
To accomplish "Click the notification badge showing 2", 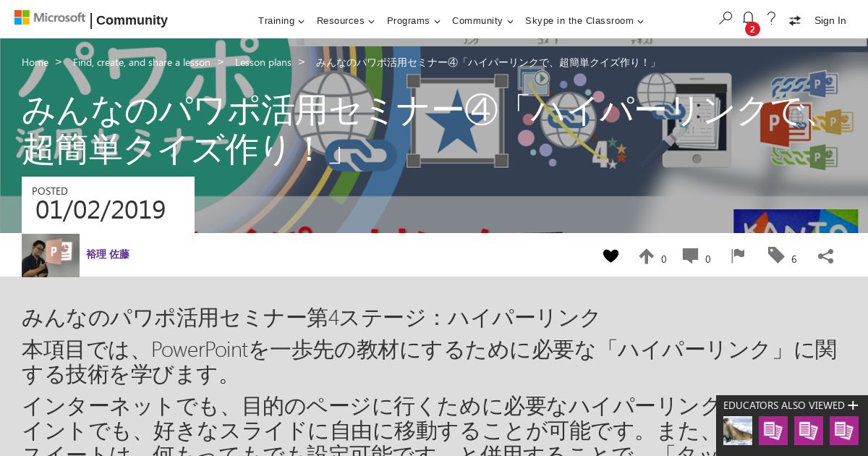I will point(752,29).
